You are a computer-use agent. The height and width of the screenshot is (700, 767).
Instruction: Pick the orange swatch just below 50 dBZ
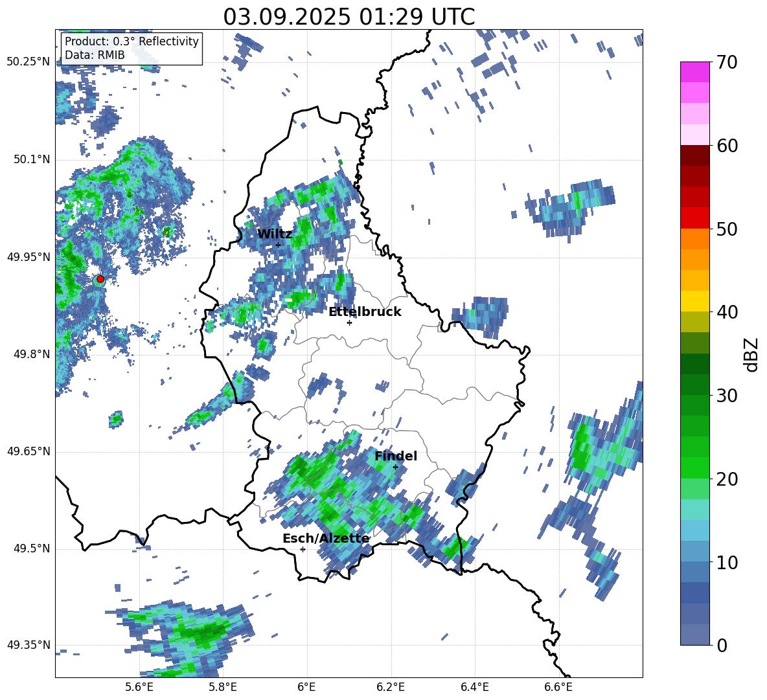click(695, 239)
